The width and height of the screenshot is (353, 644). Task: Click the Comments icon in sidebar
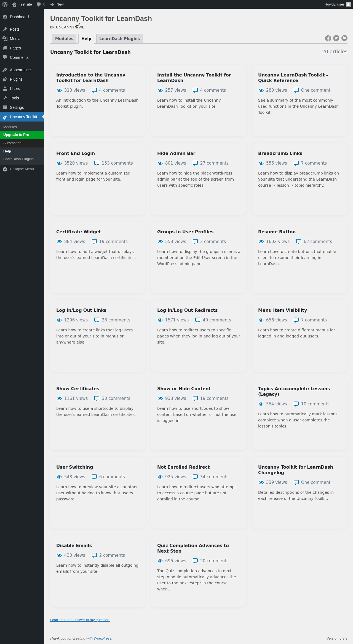(5, 57)
